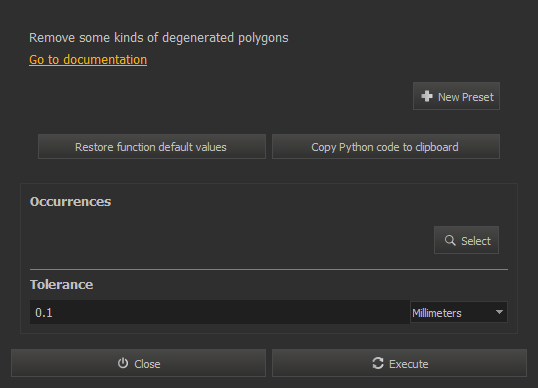Close the degenerated polygons dialog

(138, 363)
